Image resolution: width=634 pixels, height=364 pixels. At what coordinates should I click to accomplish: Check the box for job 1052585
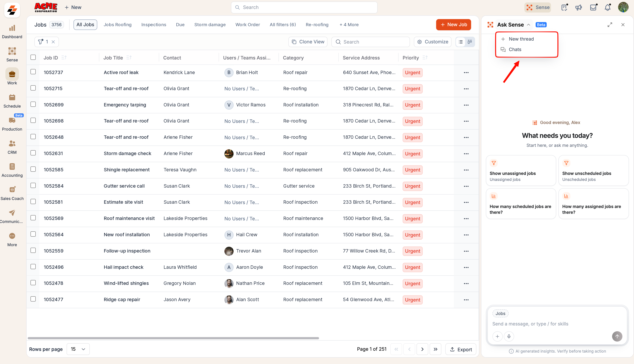click(x=33, y=169)
